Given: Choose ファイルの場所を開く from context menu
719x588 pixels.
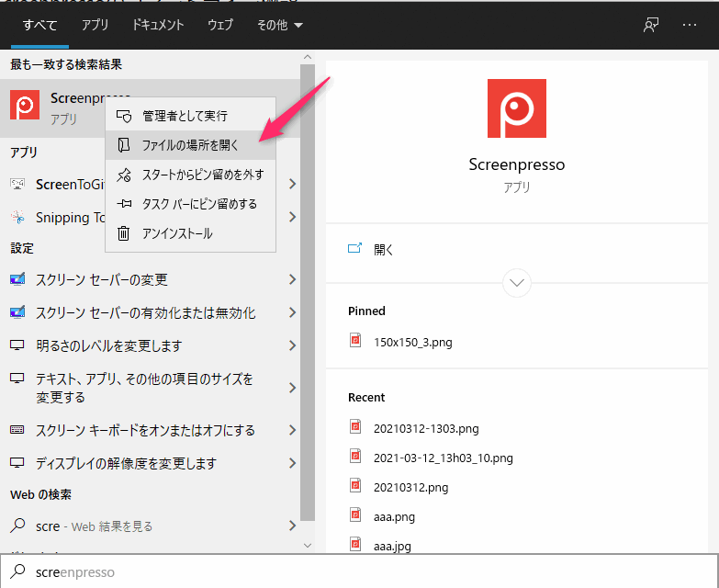Looking at the screenshot, I should pos(190,145).
